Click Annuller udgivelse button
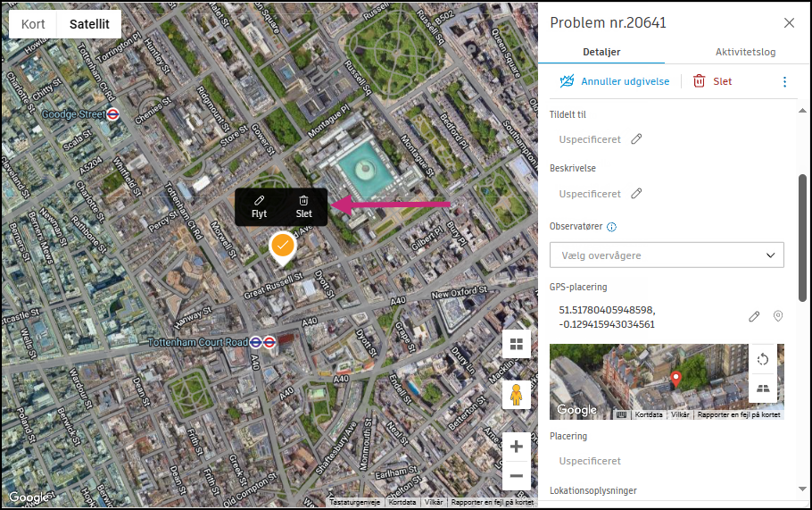Screen dimensions: 812x510 [x=615, y=81]
